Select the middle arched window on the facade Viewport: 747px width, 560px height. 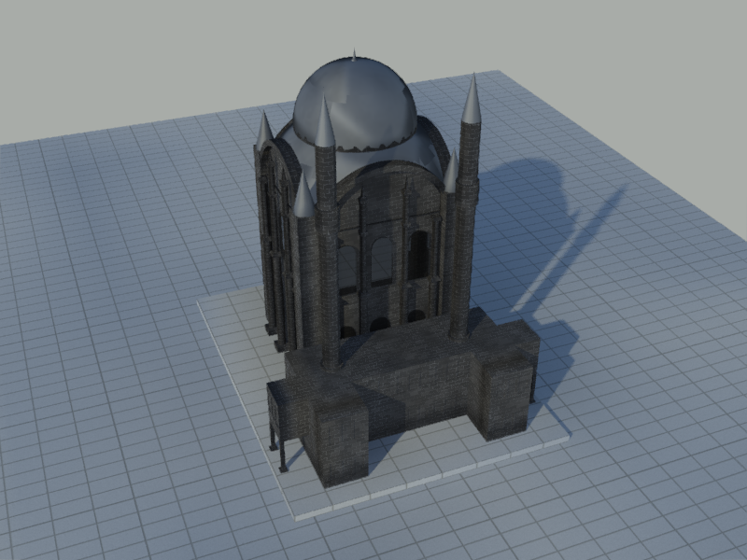pos(381,260)
